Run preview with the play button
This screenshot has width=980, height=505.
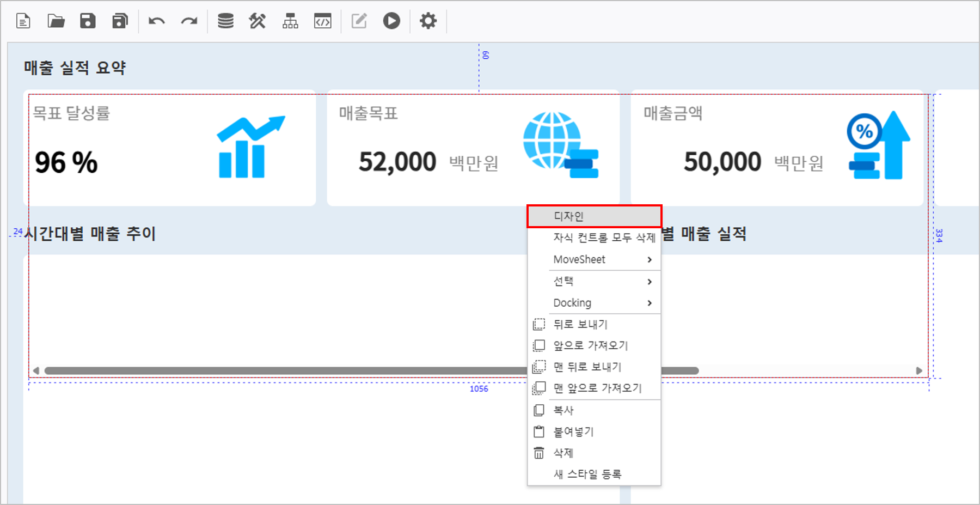click(x=391, y=21)
